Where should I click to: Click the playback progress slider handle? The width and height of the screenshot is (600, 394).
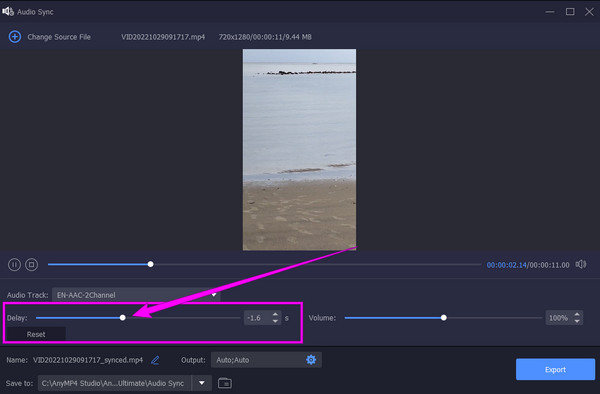[150, 264]
